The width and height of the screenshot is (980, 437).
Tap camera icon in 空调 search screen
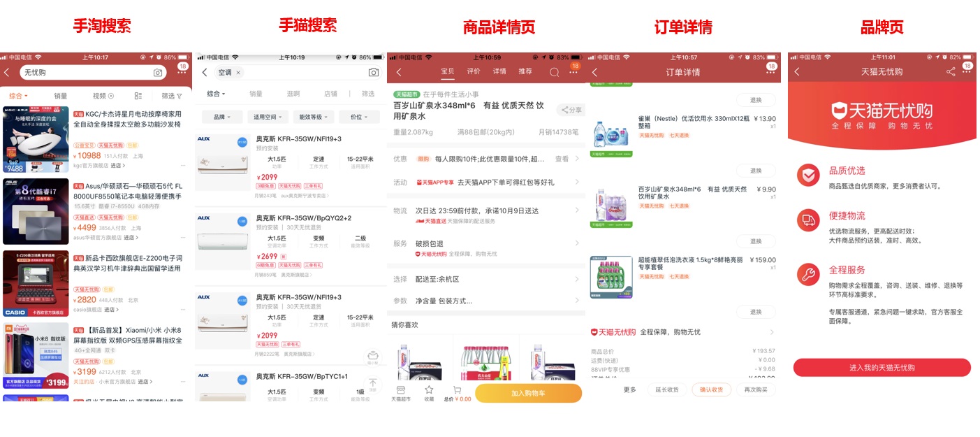pyautogui.click(x=374, y=73)
